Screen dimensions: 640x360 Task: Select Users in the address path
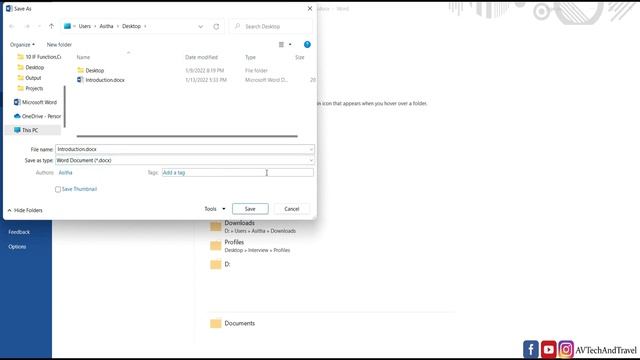[84, 26]
